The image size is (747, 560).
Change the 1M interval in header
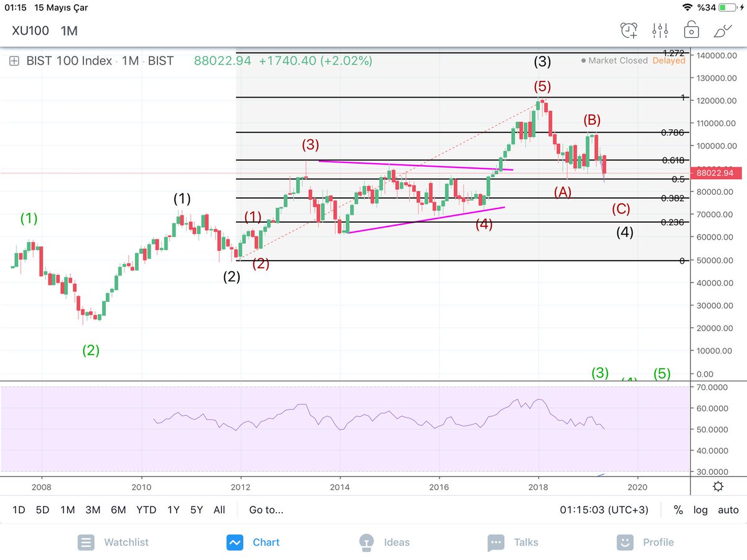click(x=69, y=30)
